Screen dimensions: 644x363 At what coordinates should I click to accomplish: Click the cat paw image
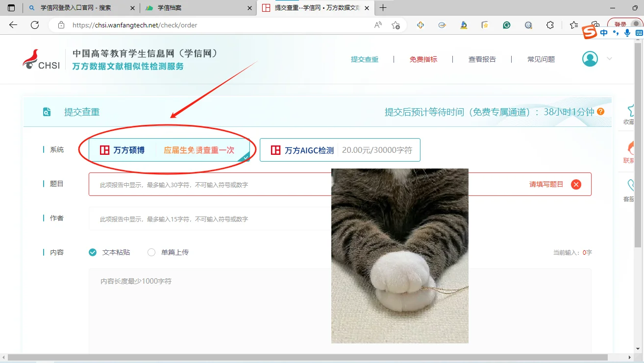pyautogui.click(x=400, y=256)
